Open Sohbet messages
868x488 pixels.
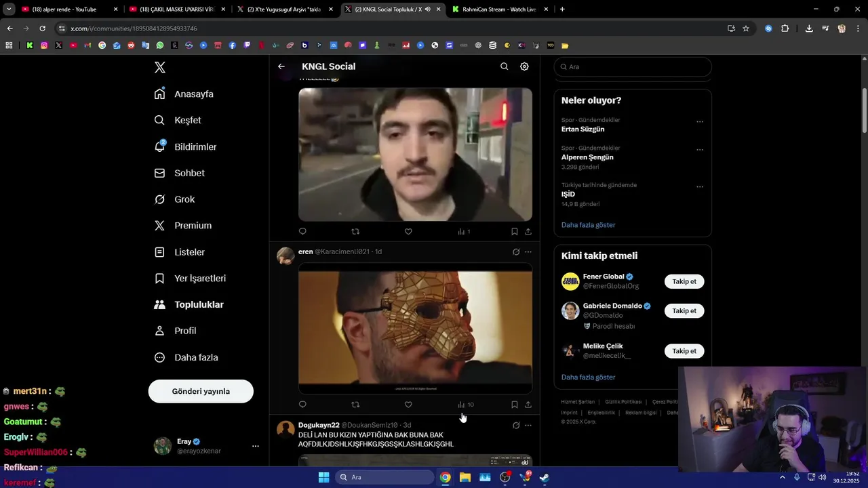coord(180,173)
